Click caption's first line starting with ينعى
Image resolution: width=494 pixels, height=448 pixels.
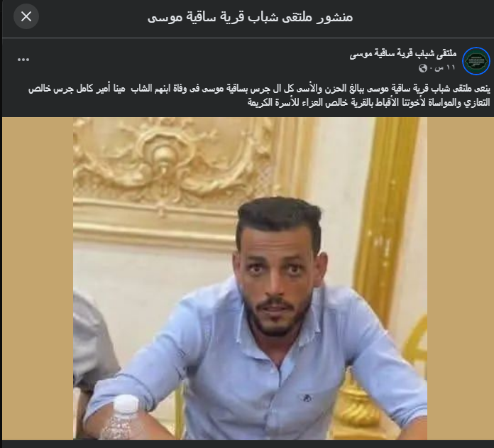pyautogui.click(x=259, y=89)
